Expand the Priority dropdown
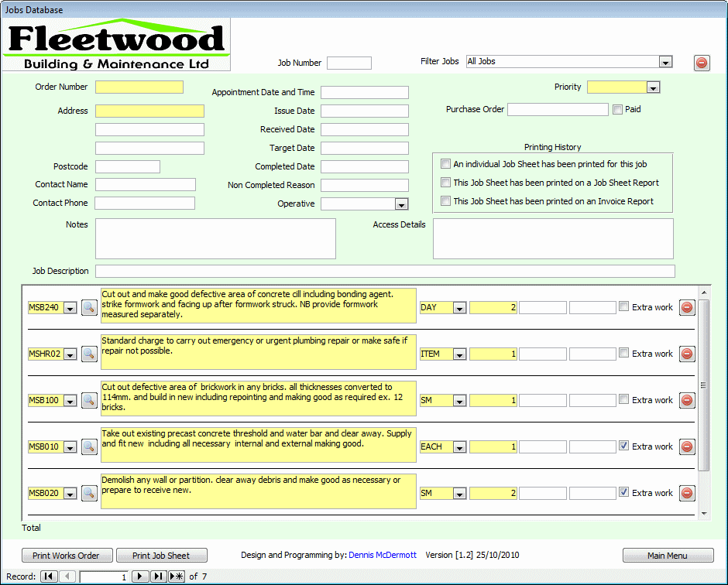The image size is (728, 585). pyautogui.click(x=653, y=87)
